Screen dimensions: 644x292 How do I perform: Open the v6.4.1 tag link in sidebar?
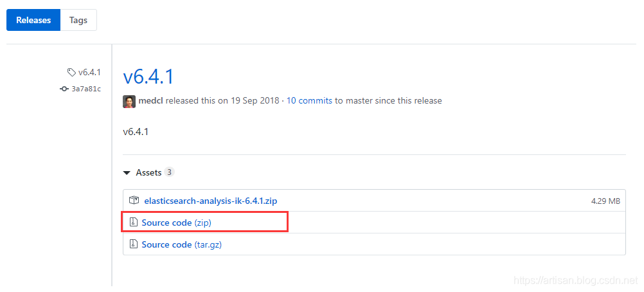click(x=89, y=73)
